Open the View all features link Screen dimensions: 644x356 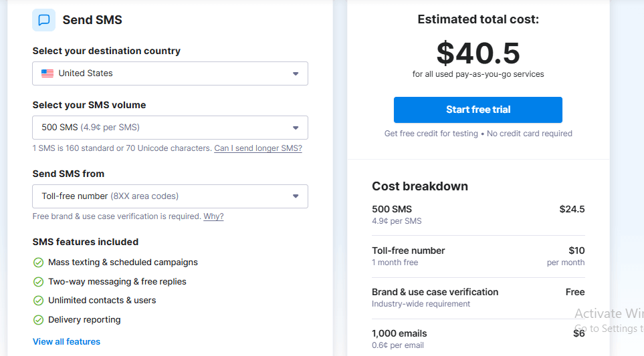pos(66,342)
